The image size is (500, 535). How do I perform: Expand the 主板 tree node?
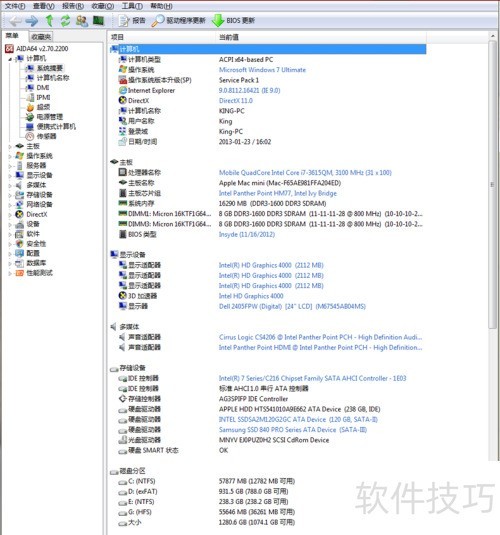10,146
